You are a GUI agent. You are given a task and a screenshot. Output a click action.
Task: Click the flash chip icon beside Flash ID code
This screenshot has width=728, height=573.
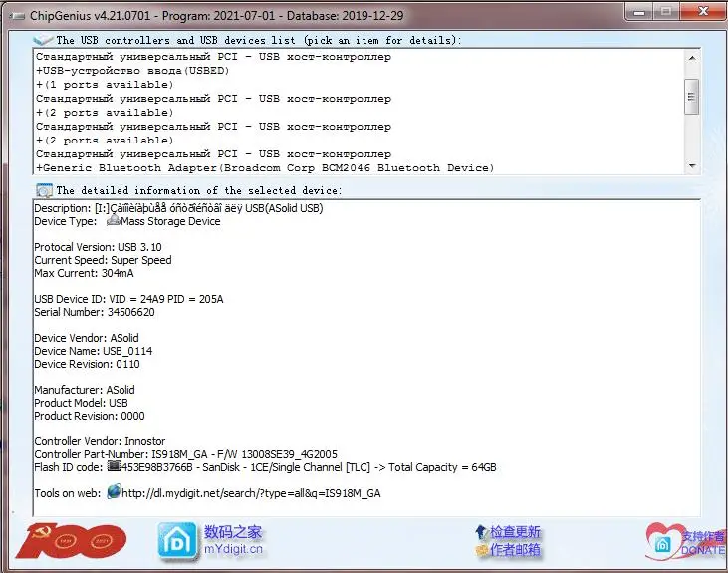tap(114, 466)
